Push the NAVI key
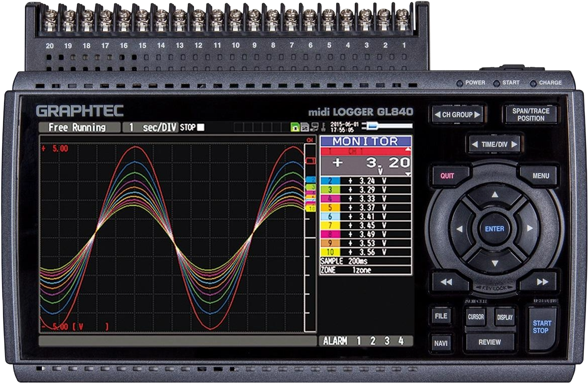 click(441, 343)
